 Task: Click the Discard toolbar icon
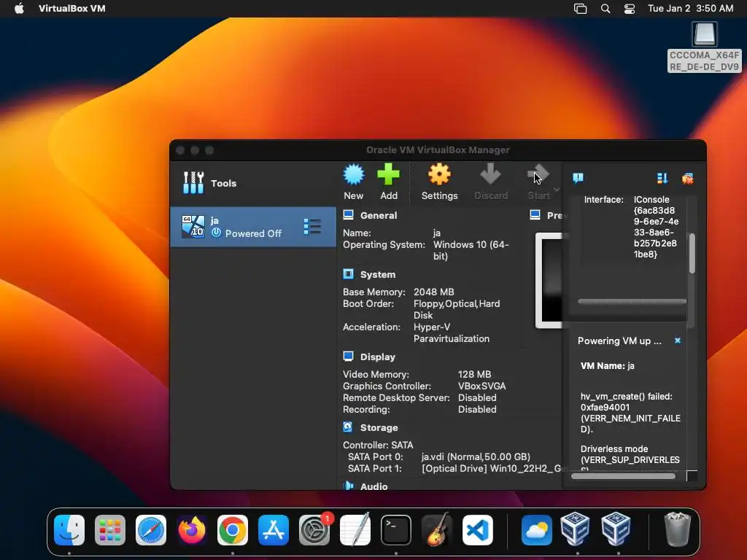(x=490, y=174)
